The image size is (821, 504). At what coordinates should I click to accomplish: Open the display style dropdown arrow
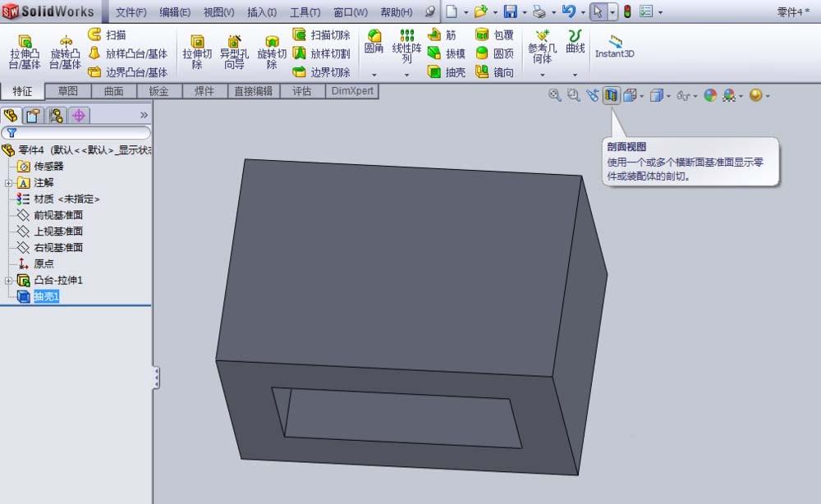pyautogui.click(x=667, y=95)
